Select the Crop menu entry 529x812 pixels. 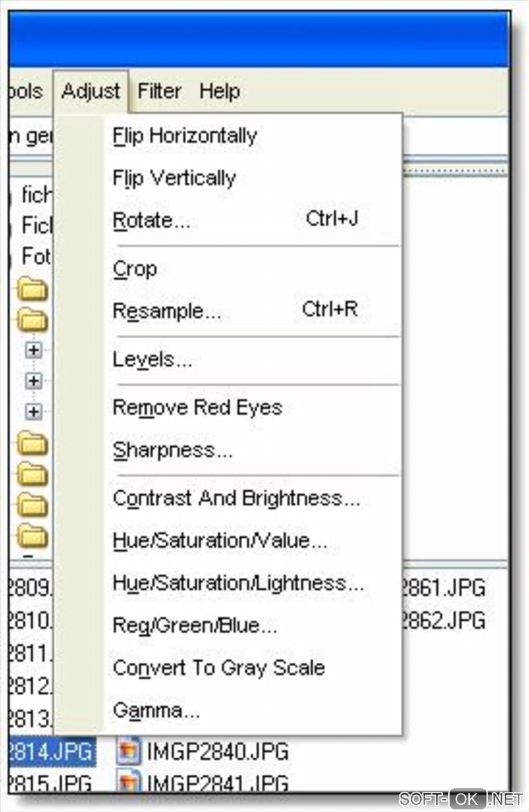(135, 269)
